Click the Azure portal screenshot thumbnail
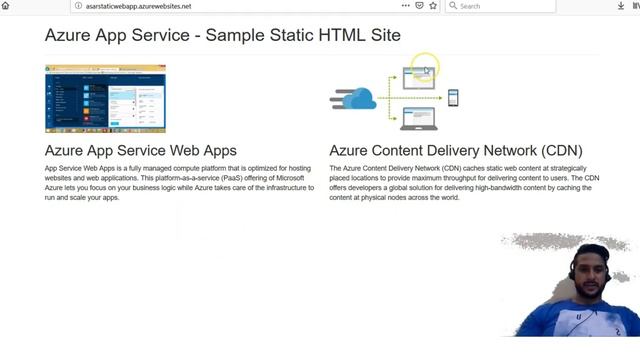640x360 pixels. pyautogui.click(x=105, y=98)
